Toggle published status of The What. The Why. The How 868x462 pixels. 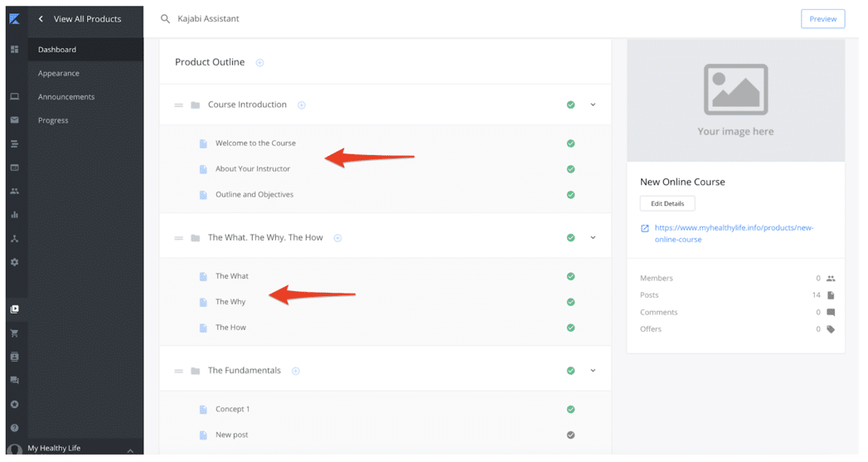(570, 238)
